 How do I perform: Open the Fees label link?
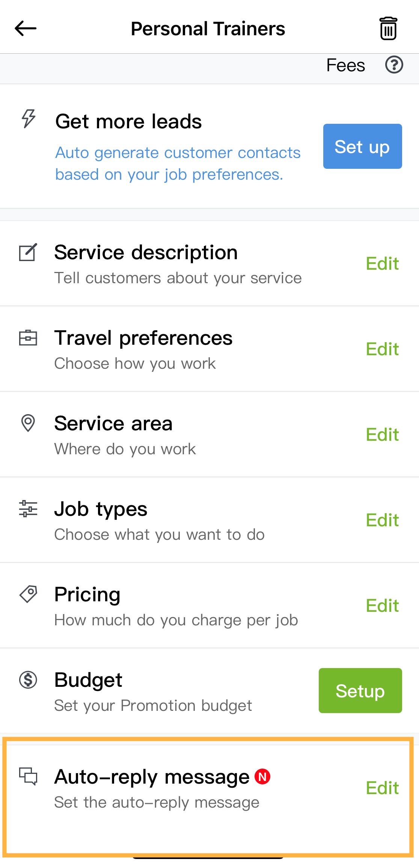[x=345, y=65]
